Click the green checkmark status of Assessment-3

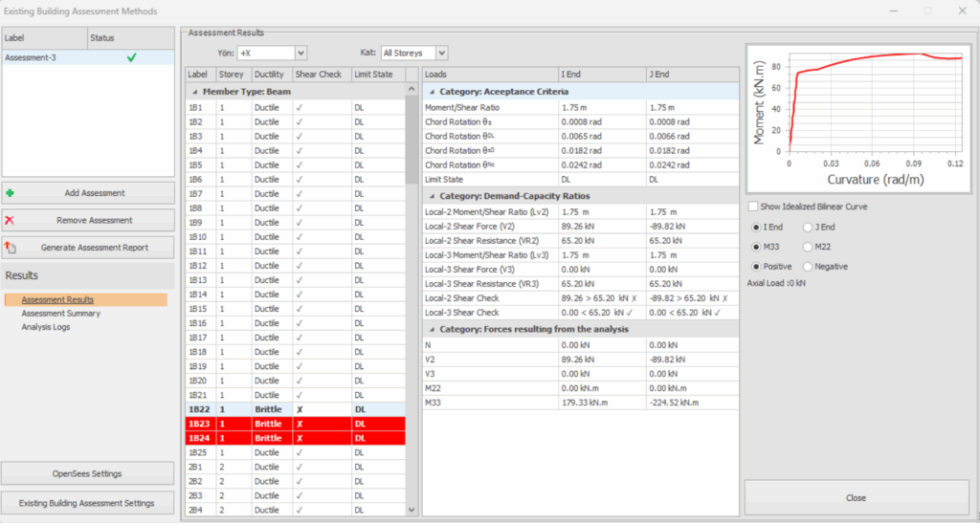coord(130,57)
